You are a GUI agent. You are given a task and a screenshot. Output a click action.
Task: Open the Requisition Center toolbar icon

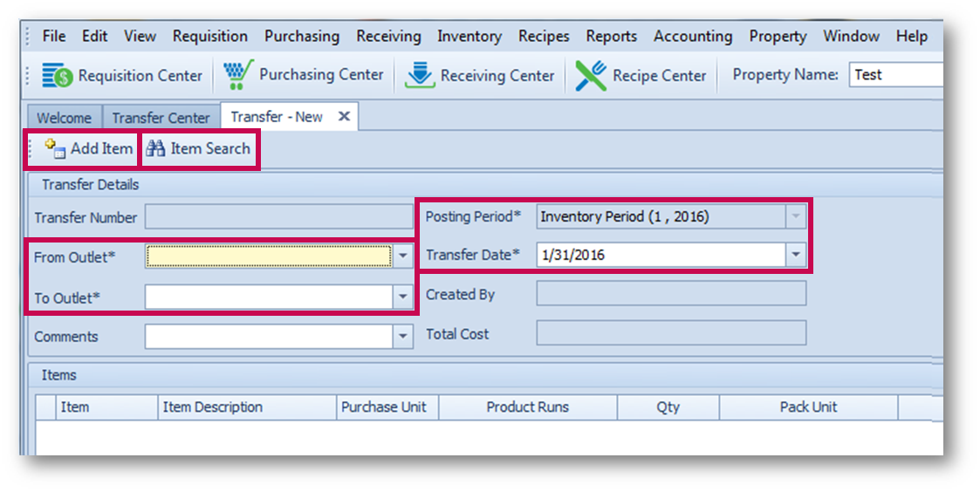point(58,76)
